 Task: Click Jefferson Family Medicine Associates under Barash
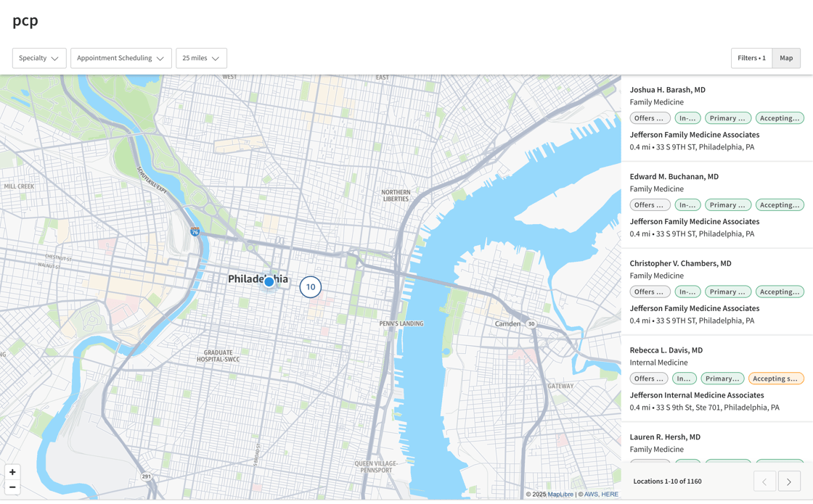click(694, 135)
